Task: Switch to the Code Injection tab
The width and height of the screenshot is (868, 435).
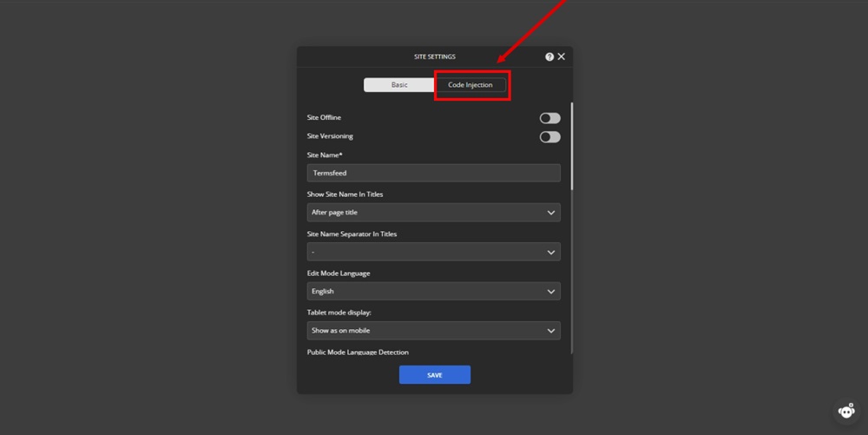Action: coord(470,85)
